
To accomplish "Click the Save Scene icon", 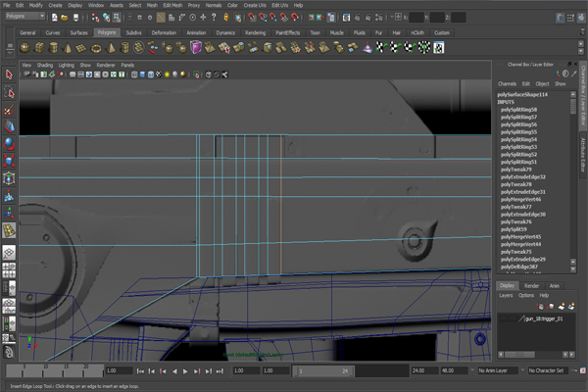I will (x=75, y=18).
